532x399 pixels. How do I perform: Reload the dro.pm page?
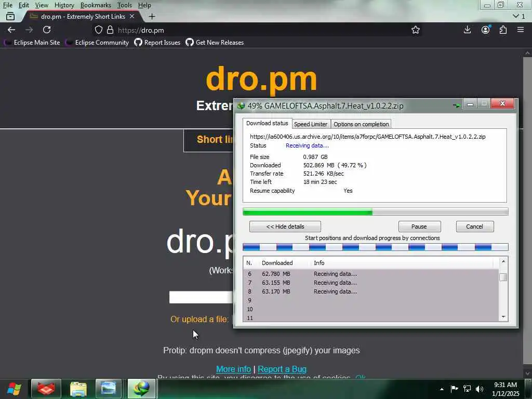[x=47, y=30]
